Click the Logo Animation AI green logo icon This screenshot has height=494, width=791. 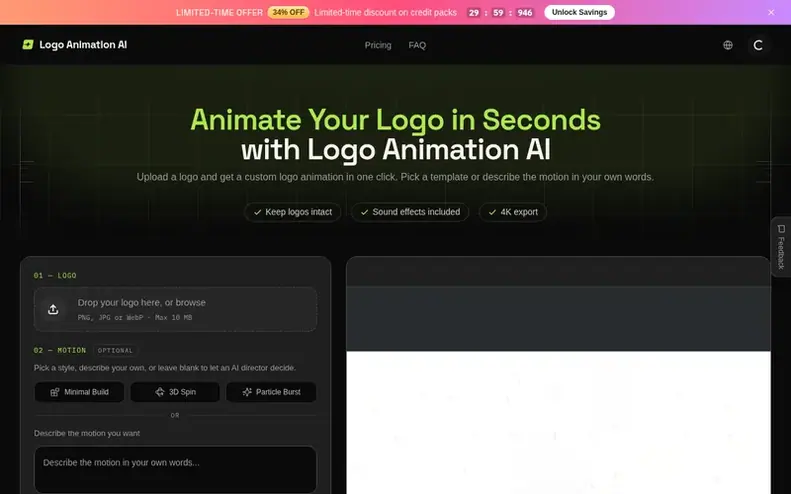[x=28, y=45]
